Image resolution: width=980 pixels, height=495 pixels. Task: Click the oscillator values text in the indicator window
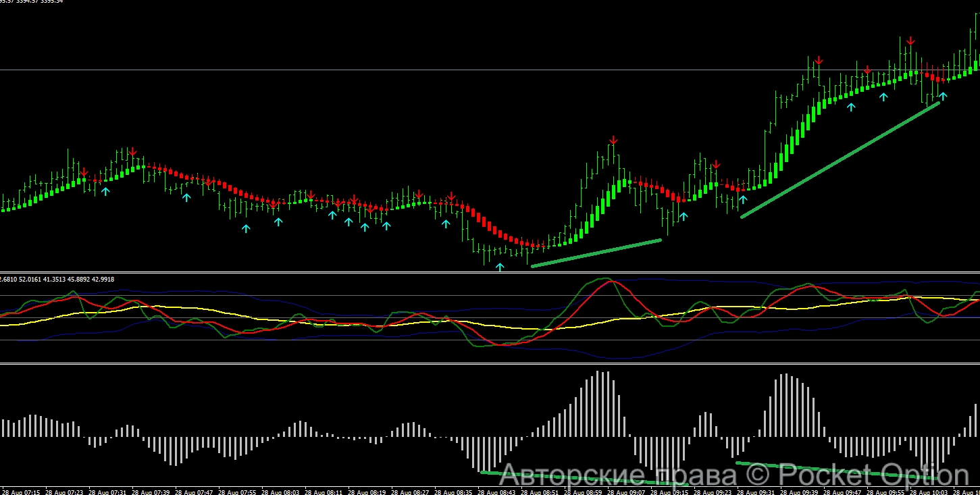click(47, 279)
